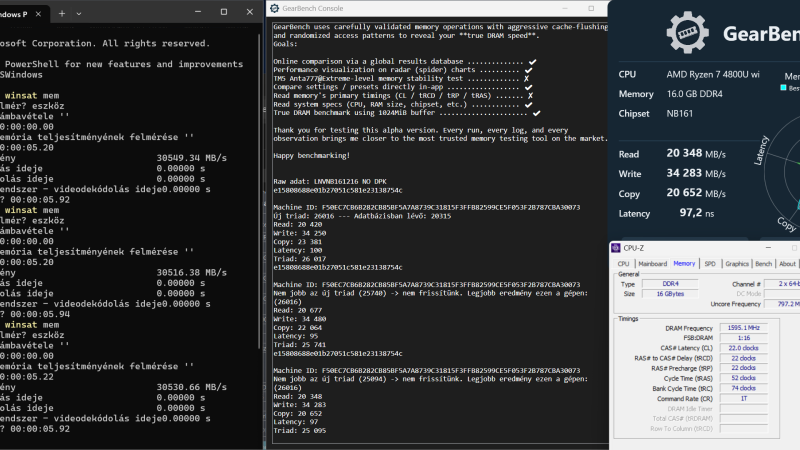This screenshot has height=450, width=800.
Task: Click the AMD Ryzen 7 4800U CPU text
Action: pos(713,74)
